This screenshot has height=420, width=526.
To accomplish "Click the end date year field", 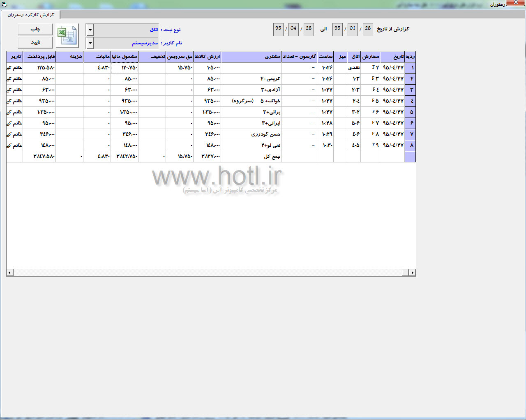I will [x=278, y=29].
